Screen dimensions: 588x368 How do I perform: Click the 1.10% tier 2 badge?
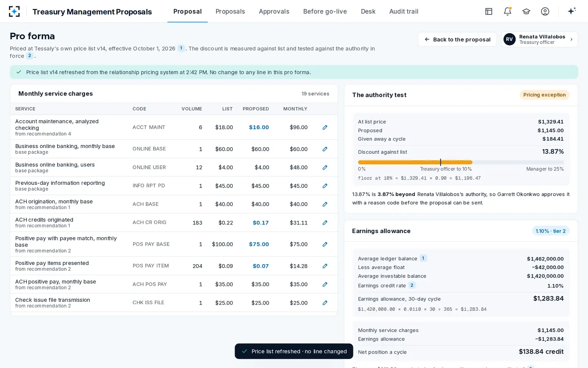[550, 231]
